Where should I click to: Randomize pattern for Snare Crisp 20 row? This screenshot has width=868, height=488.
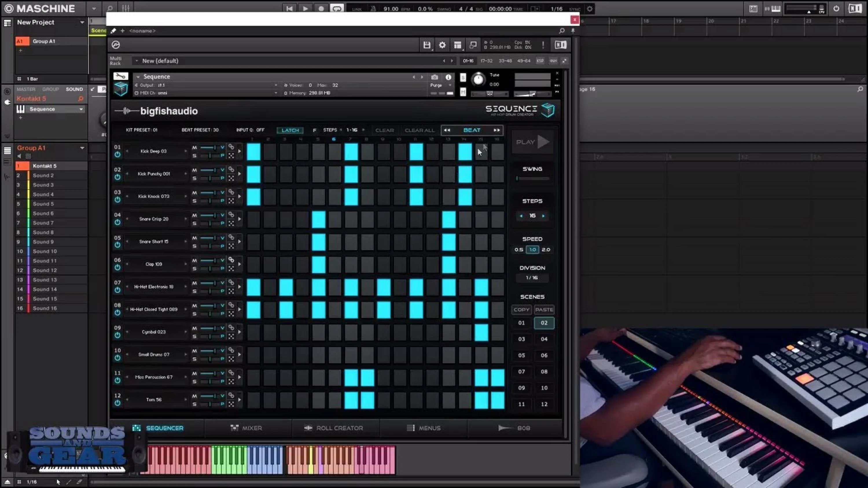[x=231, y=223]
